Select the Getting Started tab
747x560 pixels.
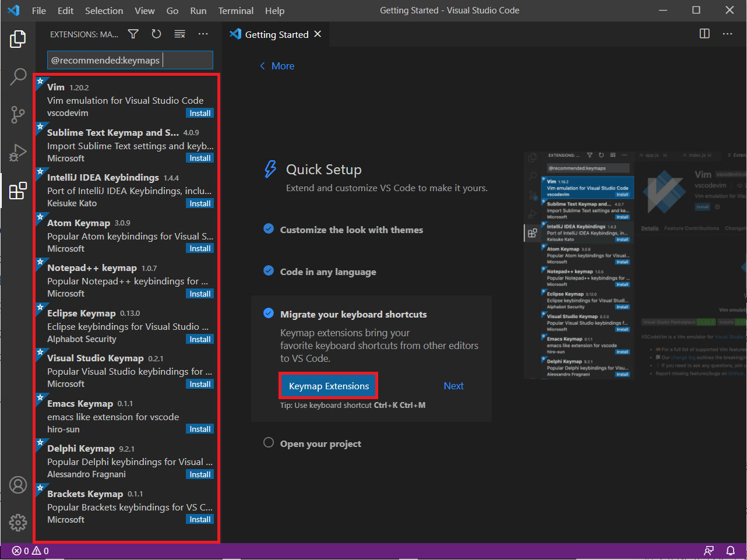[x=276, y=34]
